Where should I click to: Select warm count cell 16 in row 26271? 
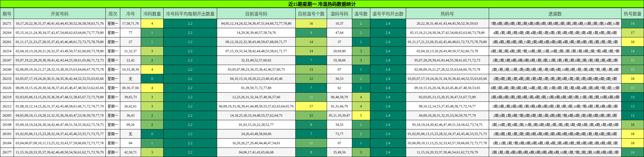[311, 23]
